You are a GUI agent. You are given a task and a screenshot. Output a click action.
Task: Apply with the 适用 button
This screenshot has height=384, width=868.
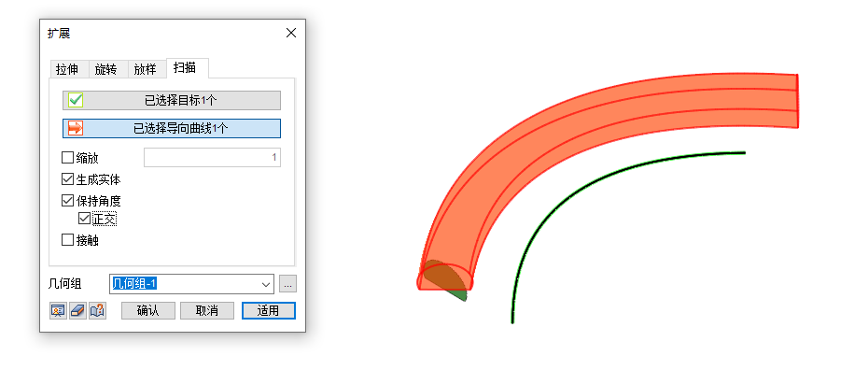click(x=269, y=311)
